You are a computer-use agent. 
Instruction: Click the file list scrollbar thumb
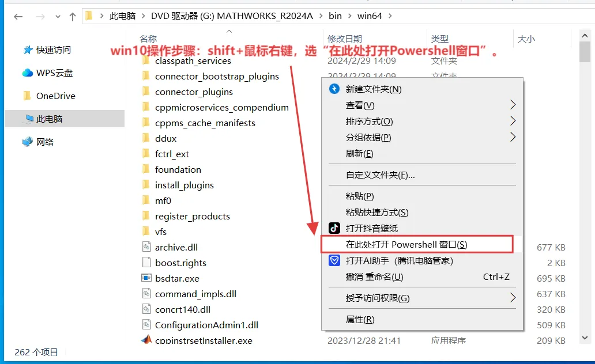(x=585, y=52)
